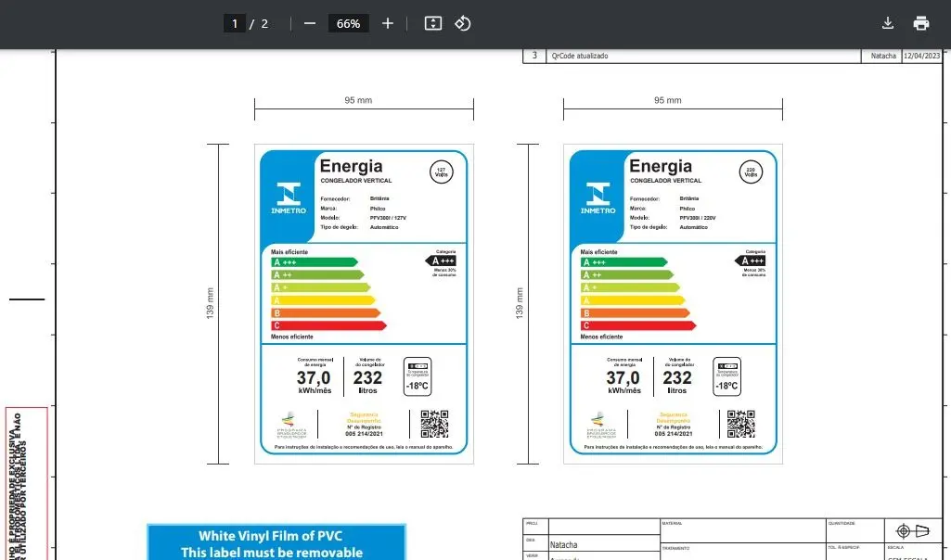Click the energy program logo on left label
The image size is (951, 560).
pyautogui.click(x=292, y=425)
